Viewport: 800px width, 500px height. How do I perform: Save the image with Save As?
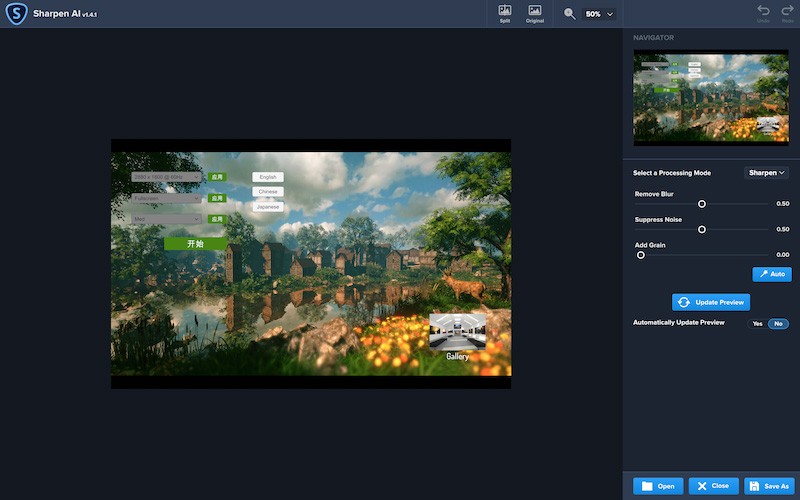[x=769, y=486]
